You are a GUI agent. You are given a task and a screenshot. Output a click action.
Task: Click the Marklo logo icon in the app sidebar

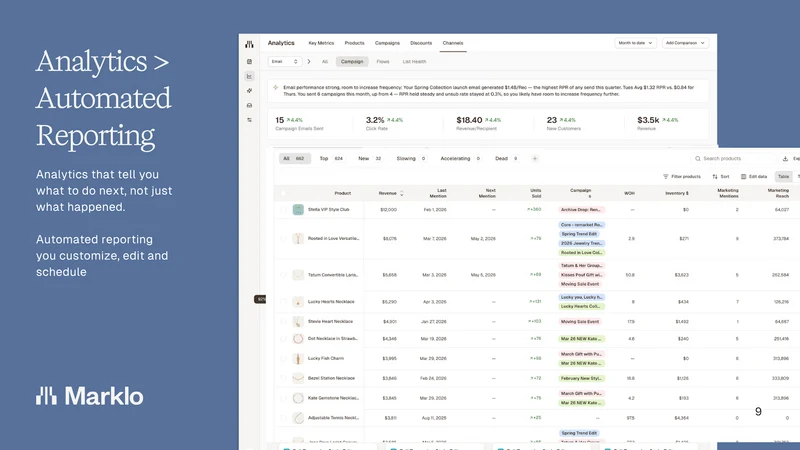pos(249,44)
